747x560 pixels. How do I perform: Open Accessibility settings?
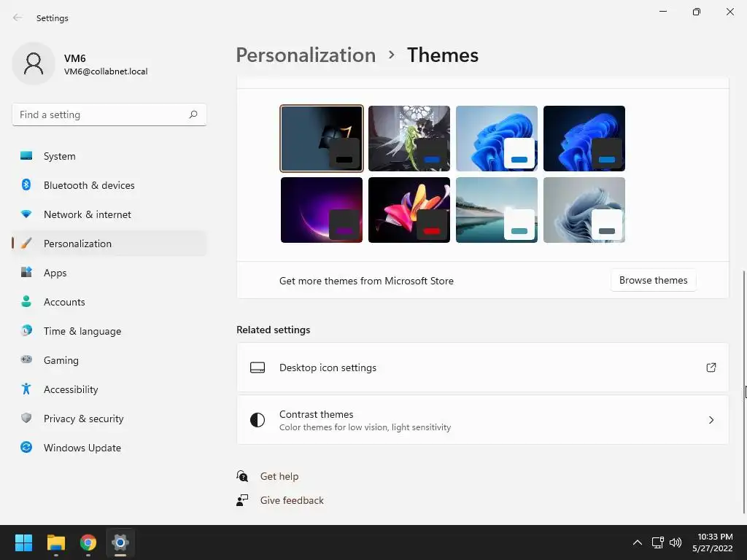(109, 389)
